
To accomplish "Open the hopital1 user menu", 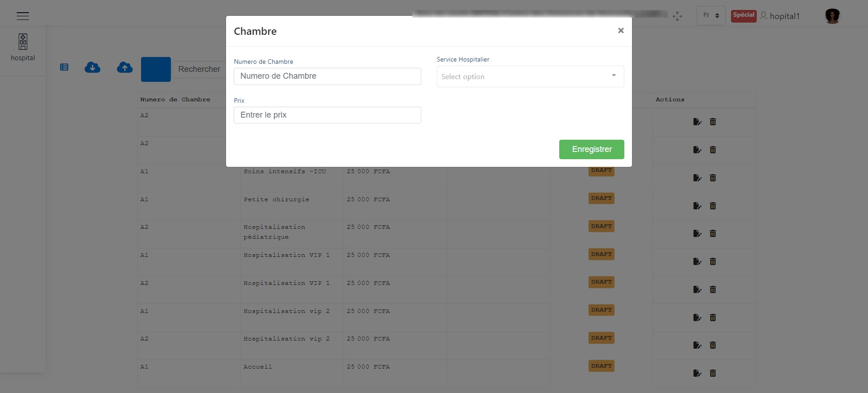I will tap(780, 16).
